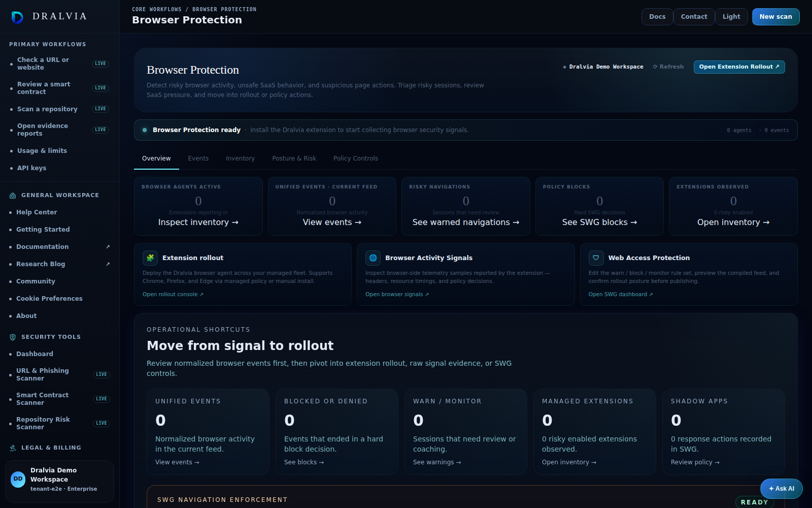812x508 pixels.
Task: Open the Policy Controls tab
Action: [355, 158]
